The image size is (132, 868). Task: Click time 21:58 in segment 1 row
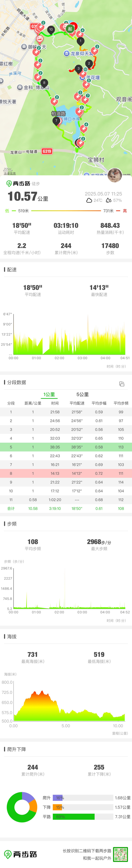click(55, 412)
